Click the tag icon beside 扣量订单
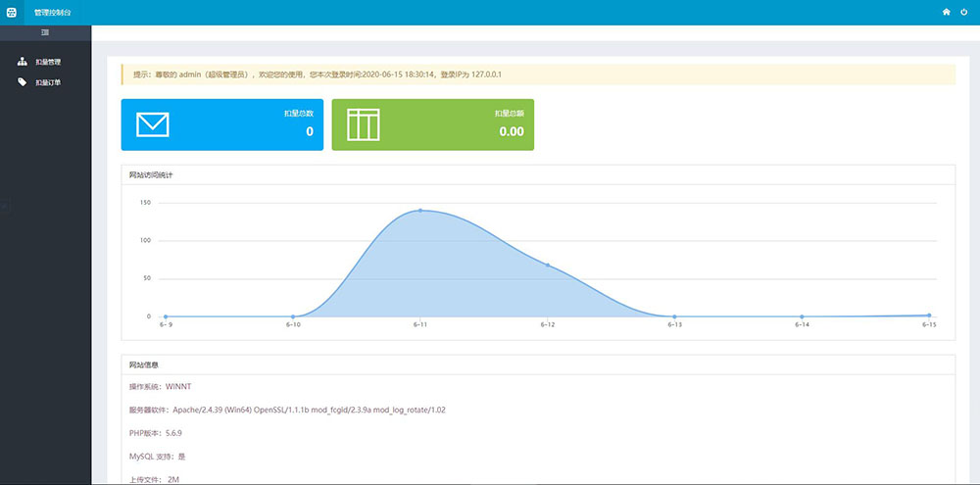 (22, 82)
